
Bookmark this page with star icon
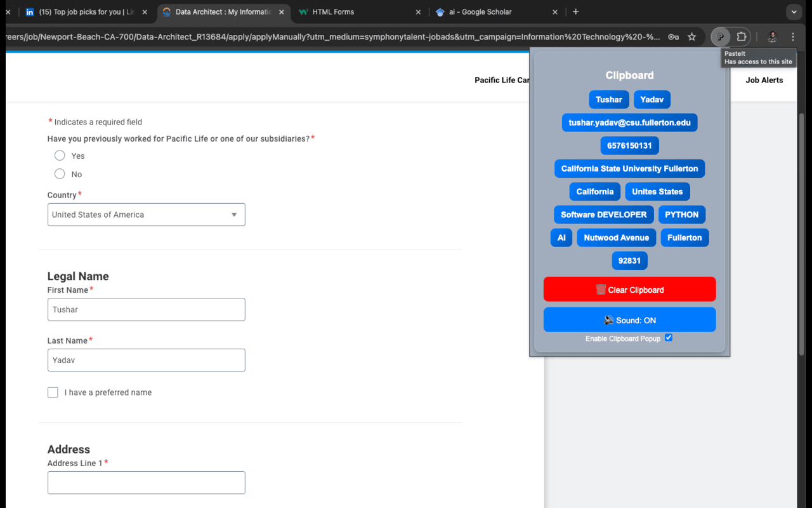coord(691,37)
